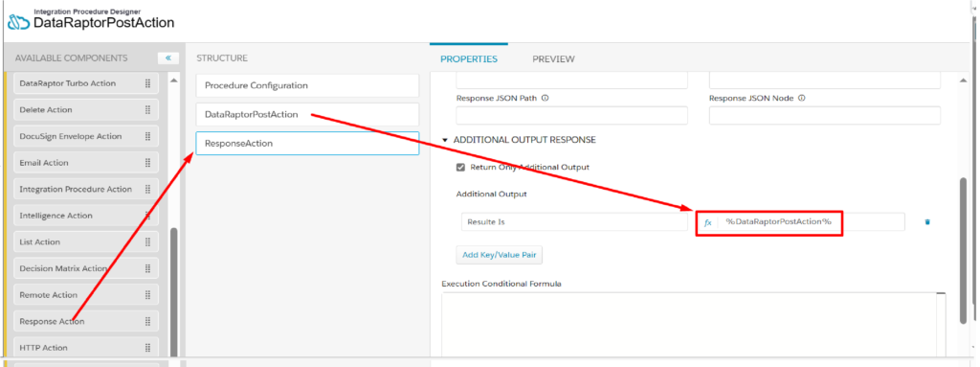980x367 pixels.
Task: Select DocuSign Envelope Action component
Action: pos(86,136)
